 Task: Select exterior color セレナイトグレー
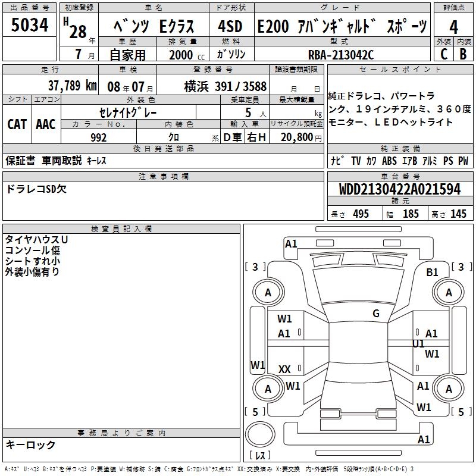click(128, 113)
